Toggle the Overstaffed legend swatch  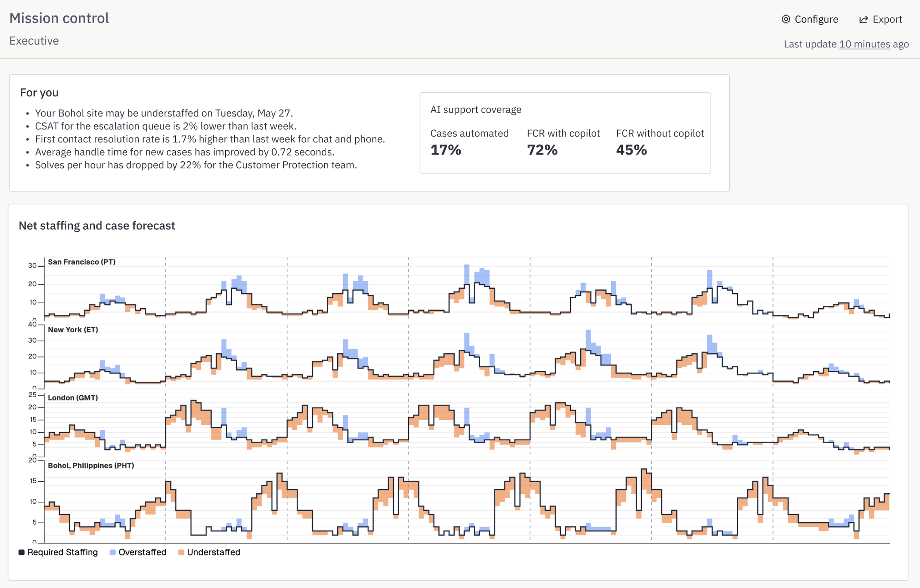click(113, 552)
